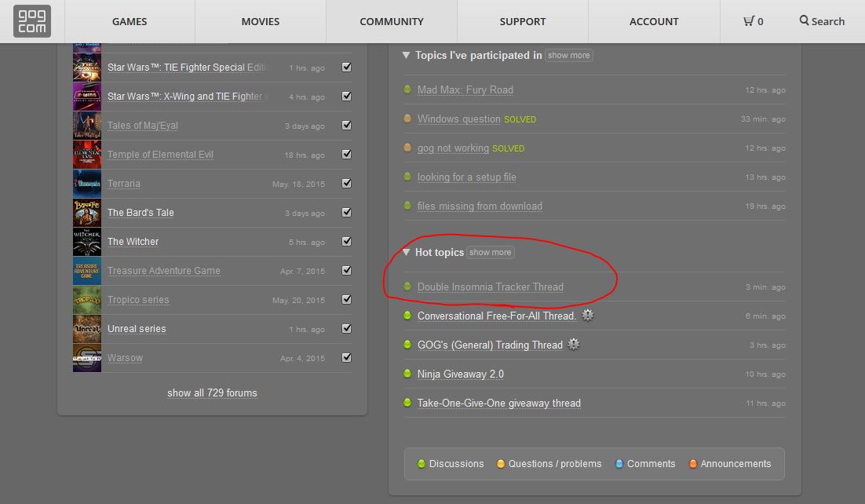
Task: Open the SUPPORT menu
Action: click(523, 21)
